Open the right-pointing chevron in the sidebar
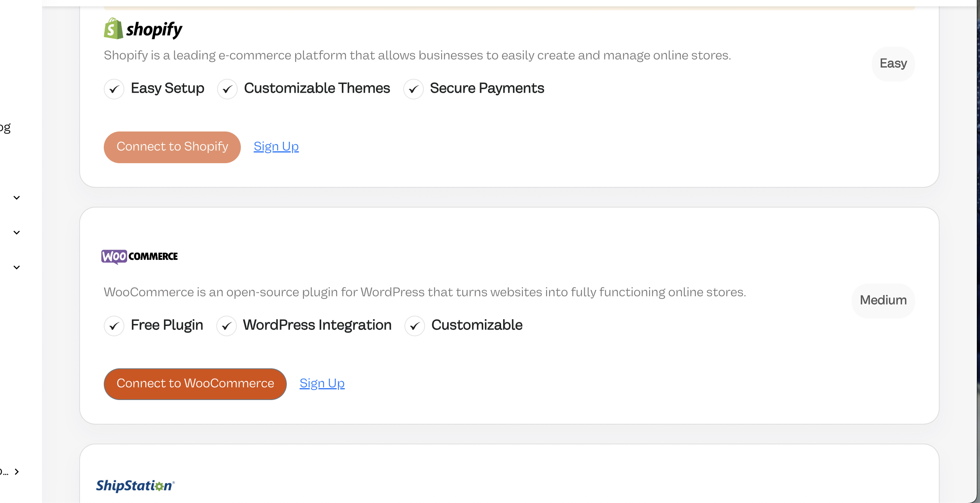The image size is (980, 503). [x=17, y=472]
